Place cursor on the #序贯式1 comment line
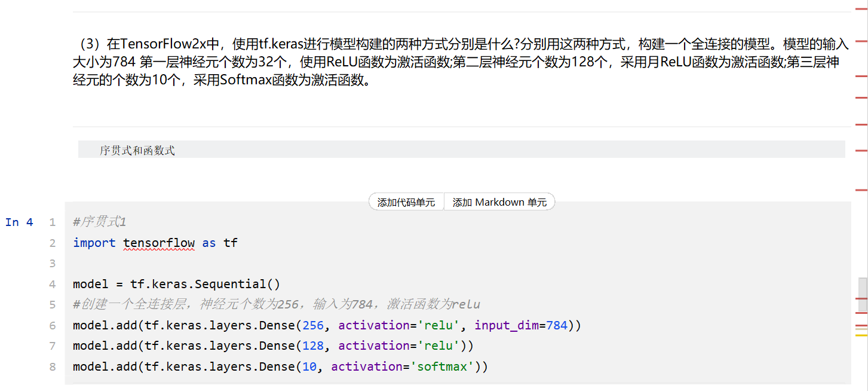Image resolution: width=868 pixels, height=391 pixels. [x=100, y=222]
